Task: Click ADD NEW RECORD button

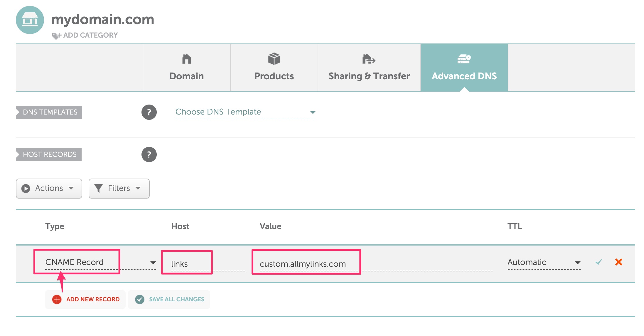Action: (85, 300)
